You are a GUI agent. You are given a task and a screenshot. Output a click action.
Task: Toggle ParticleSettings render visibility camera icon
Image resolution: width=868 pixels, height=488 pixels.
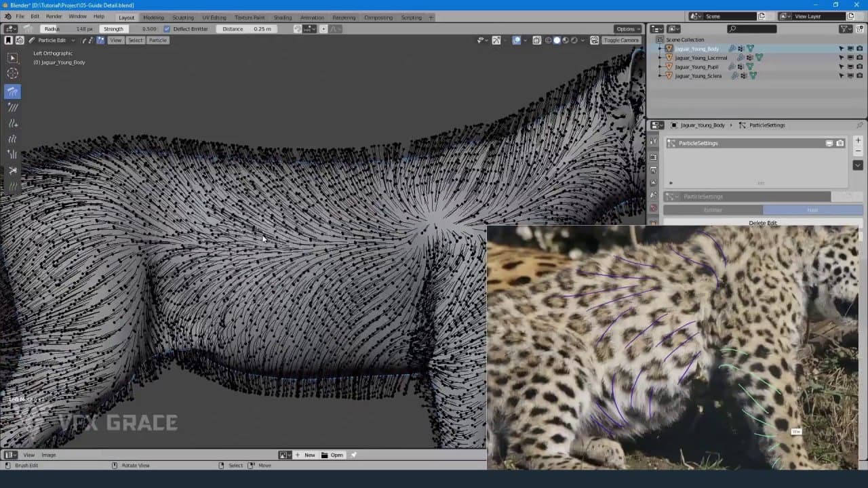[x=840, y=143]
